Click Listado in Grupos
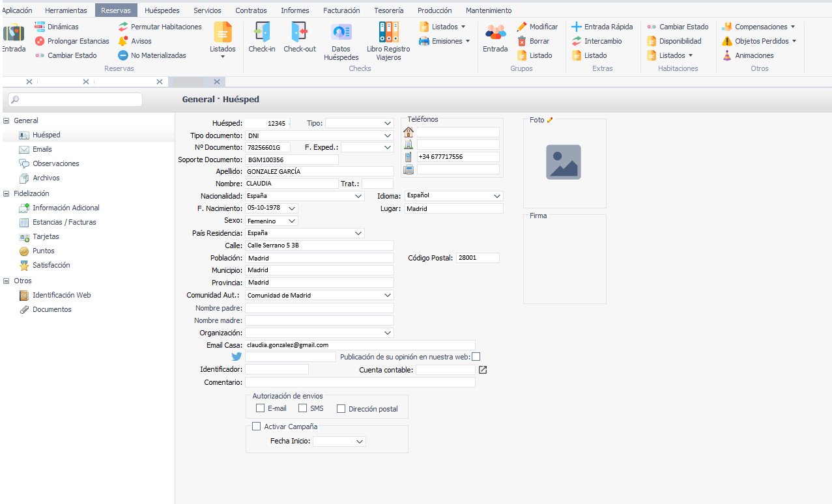The image size is (832, 504). pyautogui.click(x=534, y=55)
